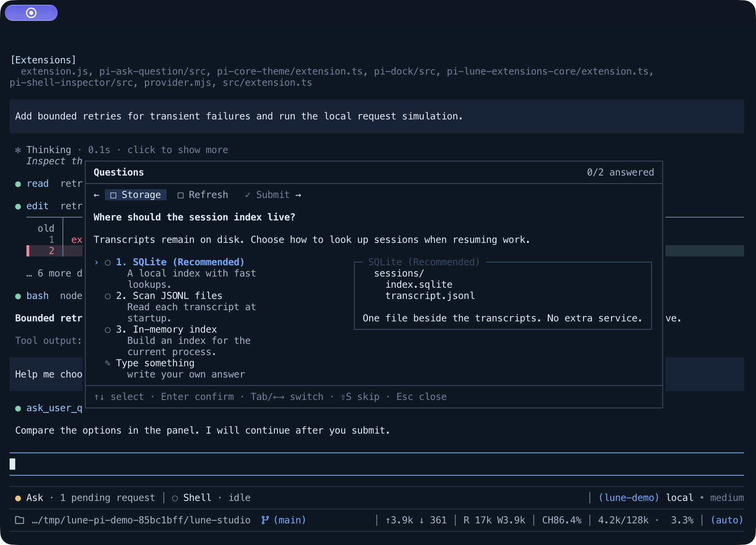Viewport: 756px width, 545px height.
Task: Click the purple record pill button
Action: (x=31, y=13)
